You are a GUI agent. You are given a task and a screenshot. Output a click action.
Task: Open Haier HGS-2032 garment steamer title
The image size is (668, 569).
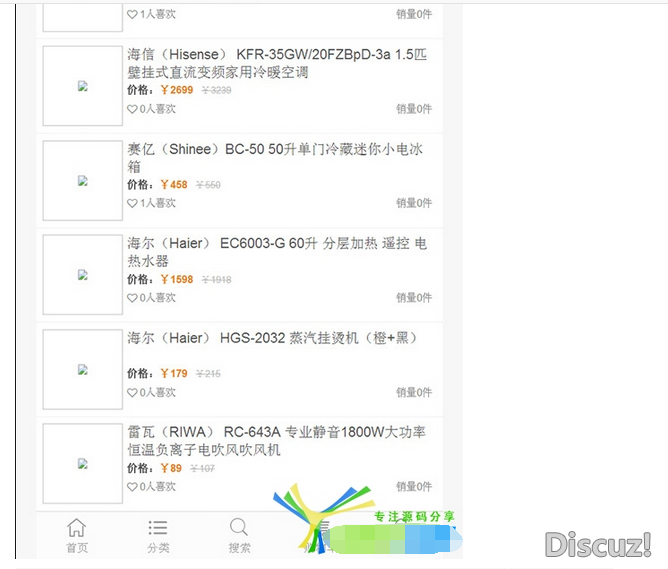coord(272,338)
